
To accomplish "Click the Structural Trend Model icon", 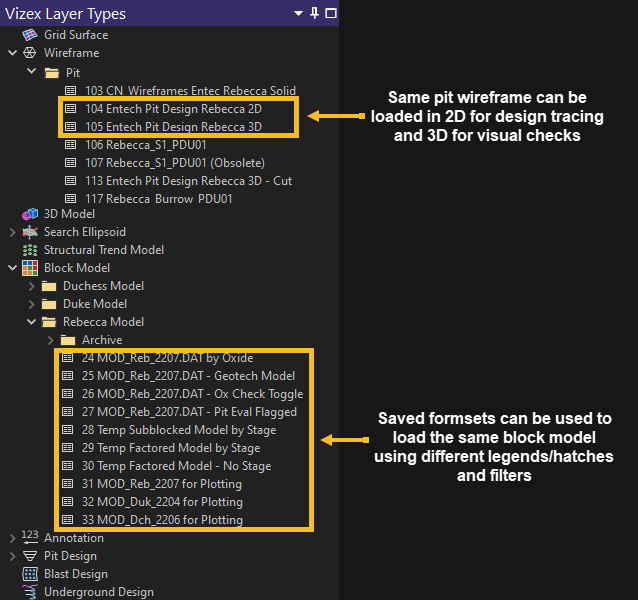I will (x=29, y=250).
